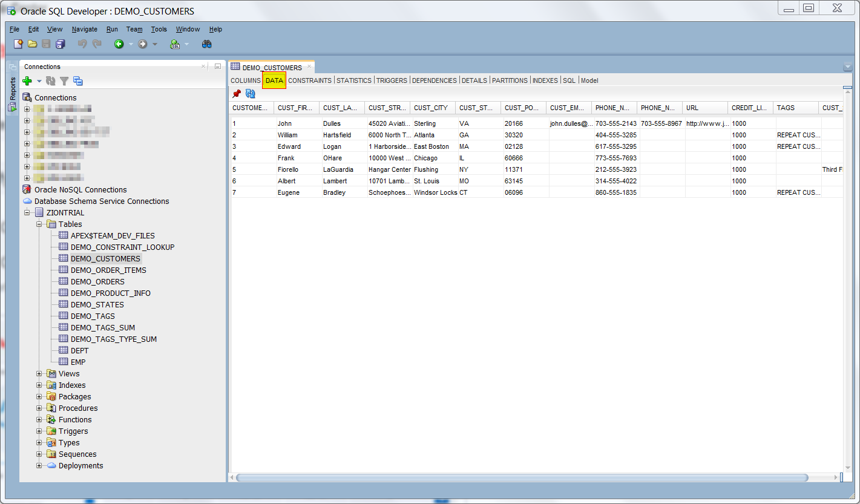The image size is (860, 504).
Task: Minimize the Connections panel
Action: [218, 67]
